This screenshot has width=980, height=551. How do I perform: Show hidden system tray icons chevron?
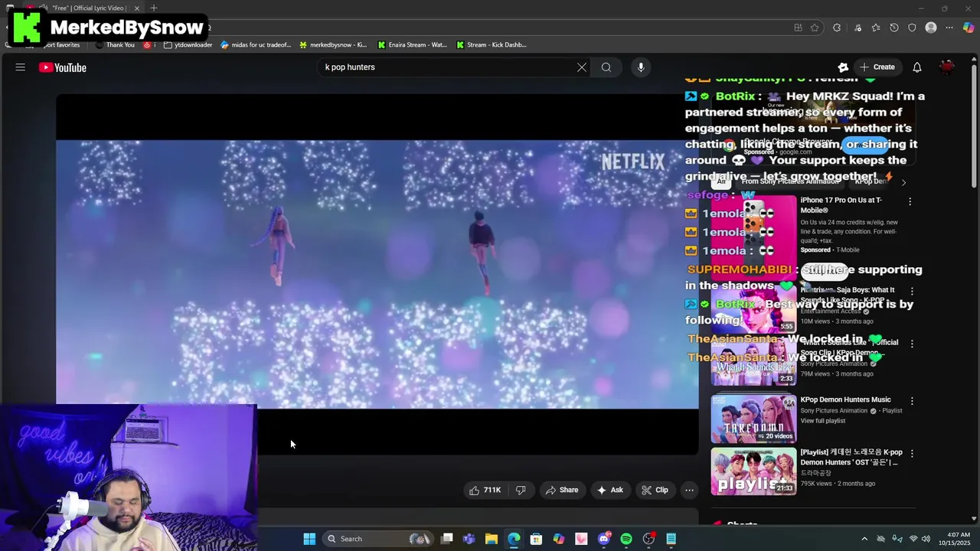coord(864,539)
